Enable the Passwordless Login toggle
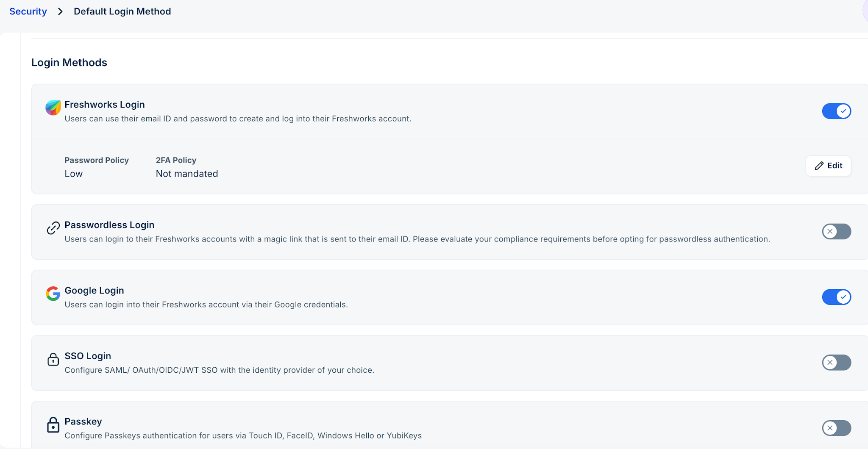This screenshot has width=868, height=449. point(836,231)
